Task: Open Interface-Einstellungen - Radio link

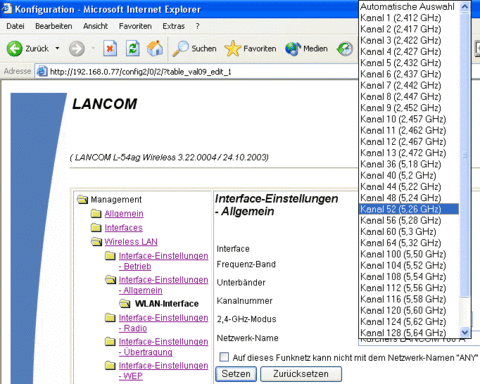Action: click(x=163, y=323)
